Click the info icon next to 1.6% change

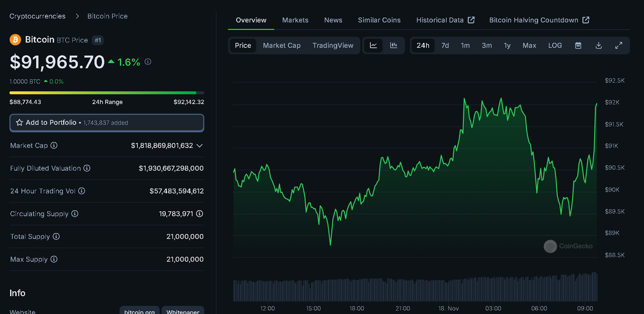coord(148,62)
